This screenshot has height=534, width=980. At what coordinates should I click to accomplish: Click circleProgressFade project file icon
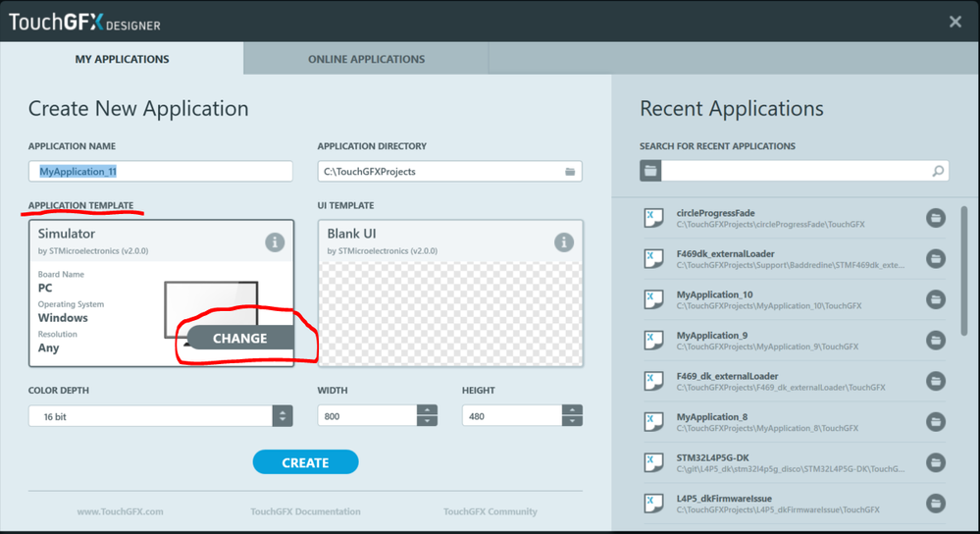[653, 218]
